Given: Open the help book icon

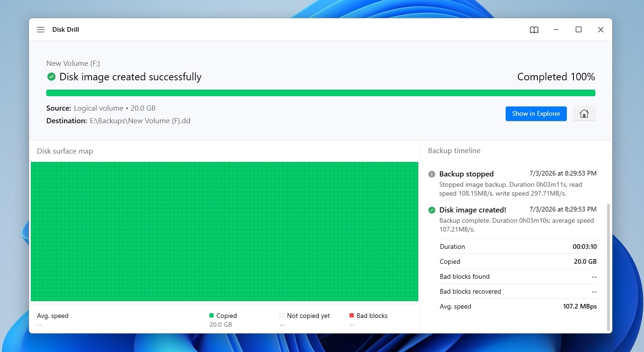Looking at the screenshot, I should (534, 29).
